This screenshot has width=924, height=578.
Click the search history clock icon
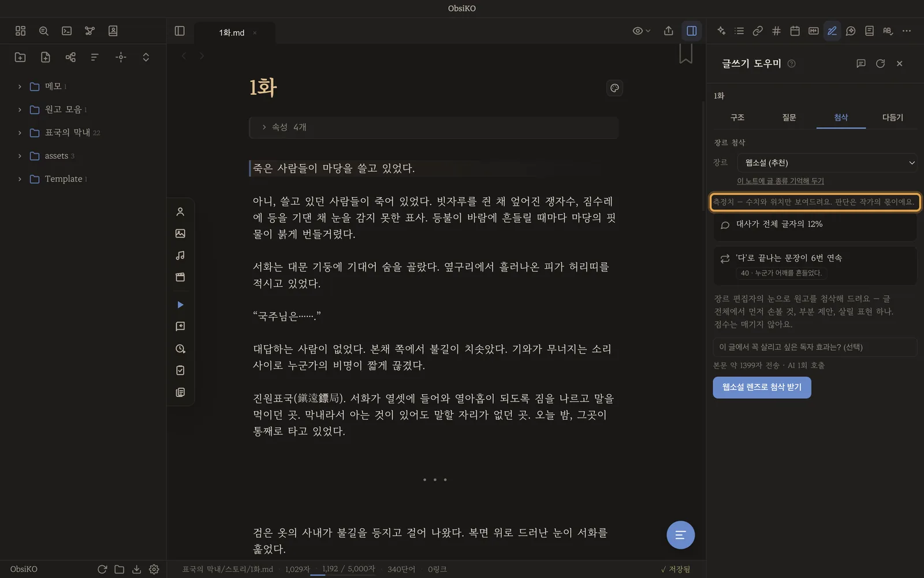click(x=180, y=349)
